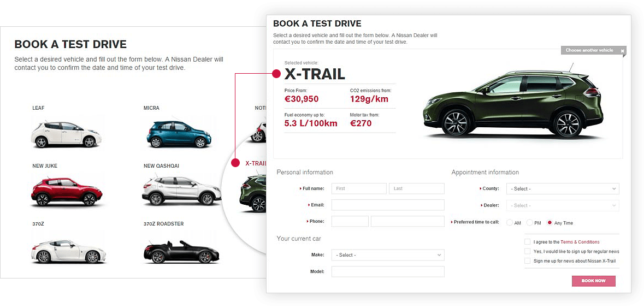Viewport: 644px width, 308px height.
Task: Click the Phone area code field
Action: [350, 221]
